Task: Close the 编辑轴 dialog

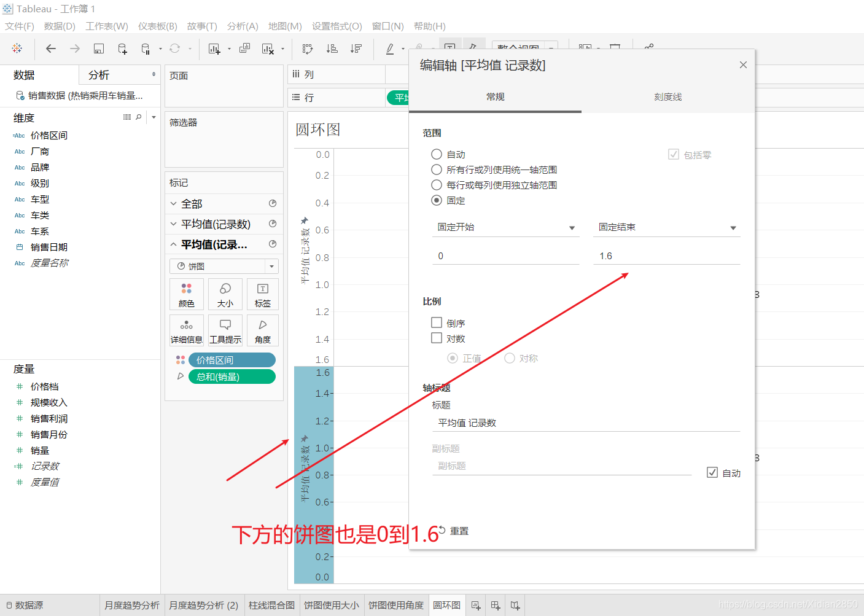Action: [743, 65]
